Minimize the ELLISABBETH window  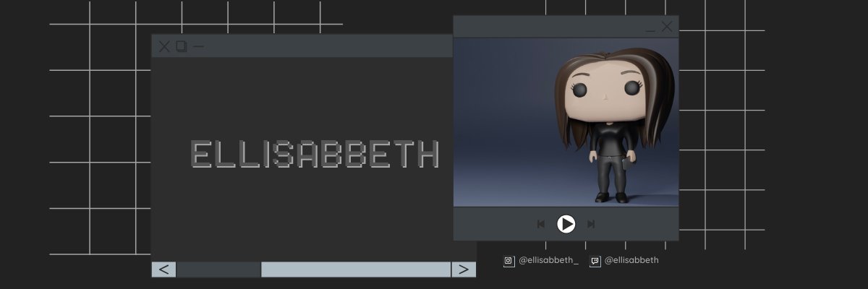pos(198,46)
